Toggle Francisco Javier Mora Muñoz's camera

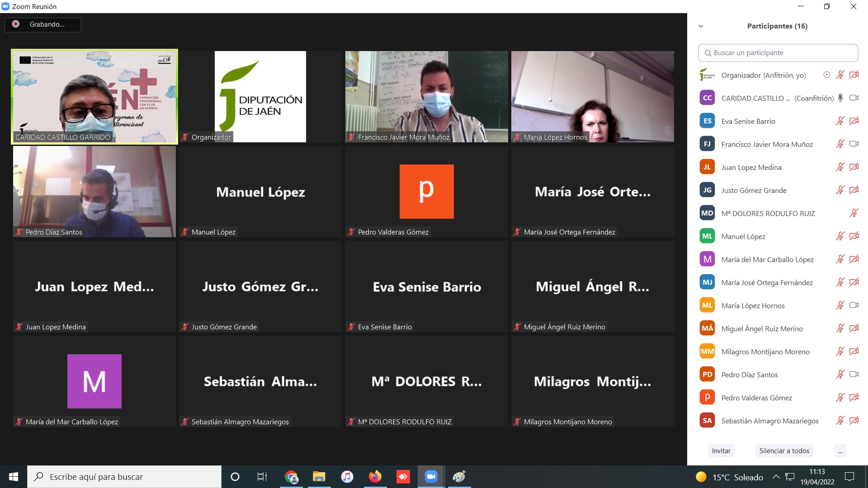click(x=854, y=144)
